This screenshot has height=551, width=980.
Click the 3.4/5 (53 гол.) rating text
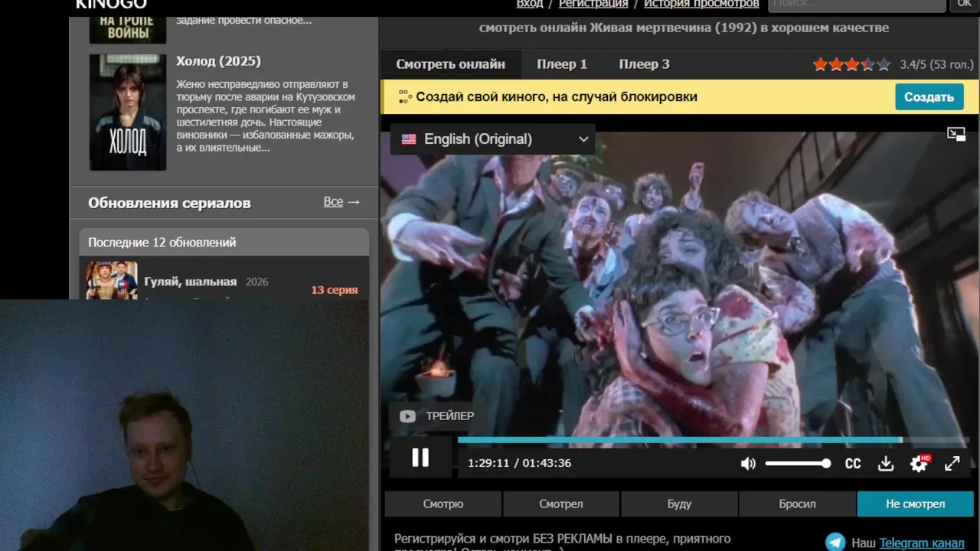pyautogui.click(x=936, y=65)
